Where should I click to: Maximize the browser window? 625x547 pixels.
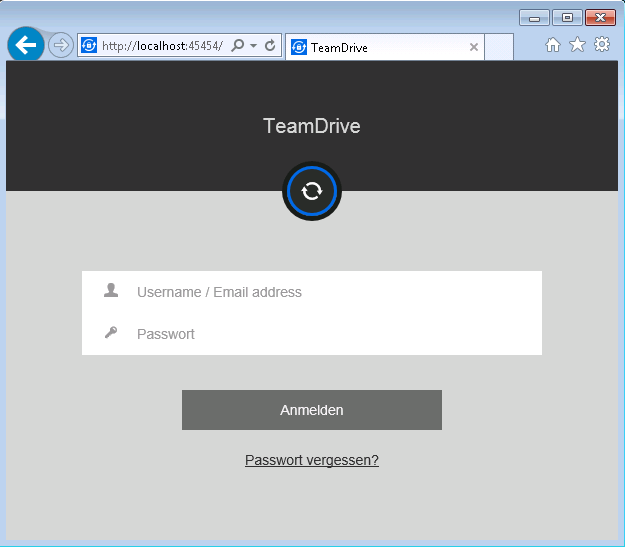[567, 18]
